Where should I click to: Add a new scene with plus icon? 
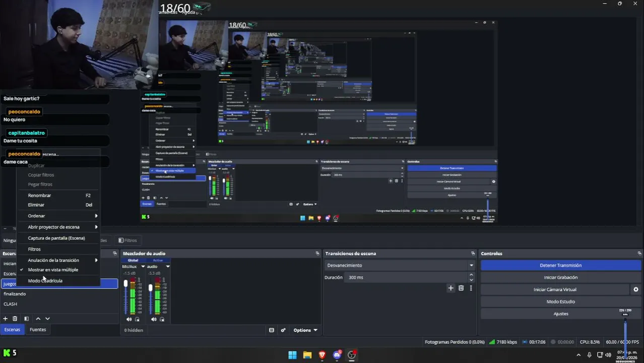pyautogui.click(x=5, y=319)
